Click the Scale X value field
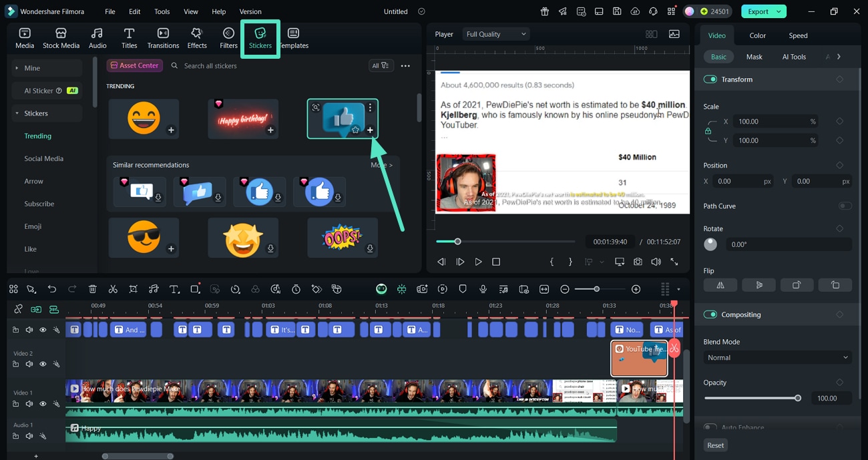868x460 pixels. coord(776,122)
